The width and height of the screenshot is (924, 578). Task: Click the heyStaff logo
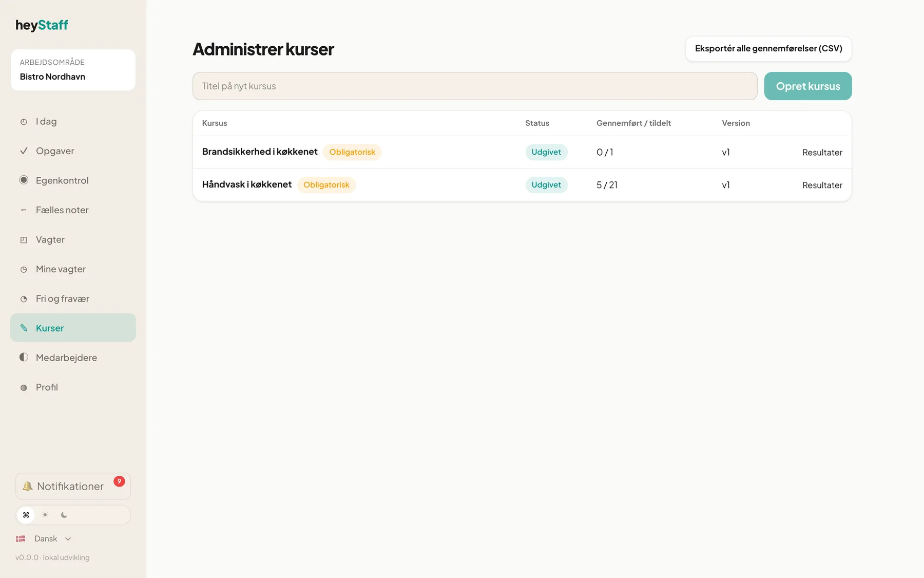tap(42, 25)
